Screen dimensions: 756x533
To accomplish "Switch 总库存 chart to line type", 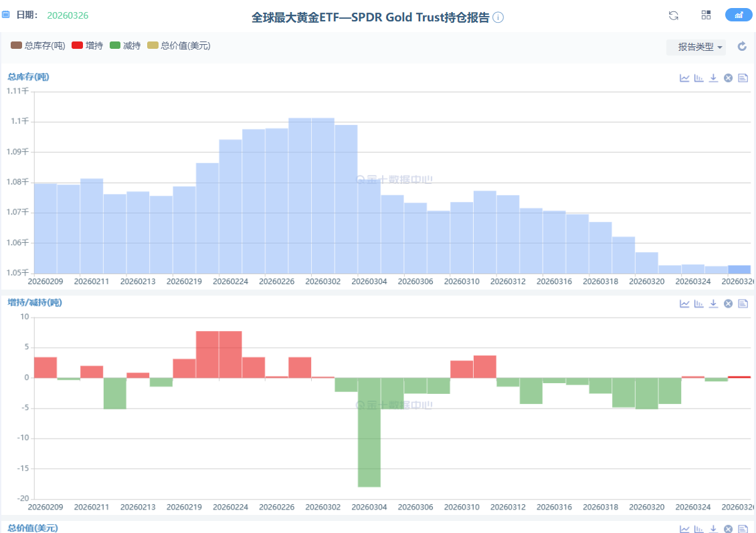I will (684, 78).
